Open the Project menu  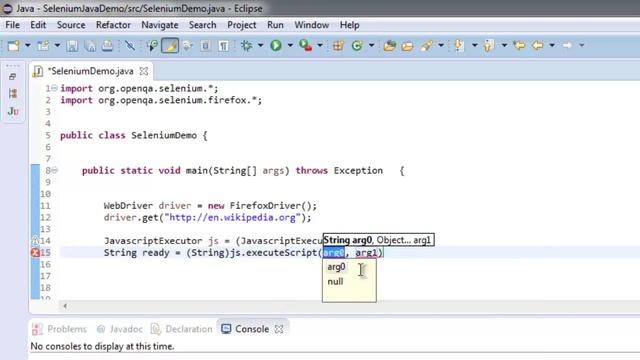242,25
